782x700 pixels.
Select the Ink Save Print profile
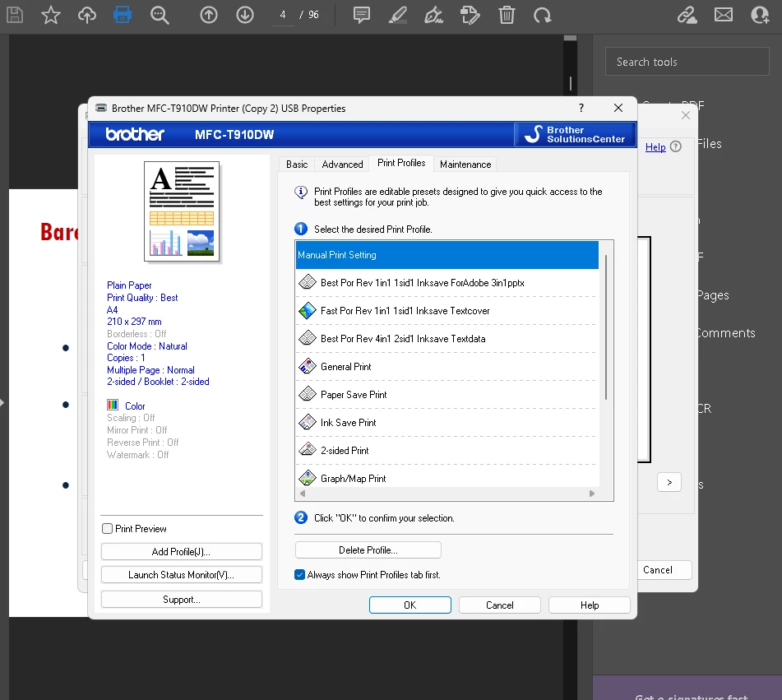click(x=447, y=423)
